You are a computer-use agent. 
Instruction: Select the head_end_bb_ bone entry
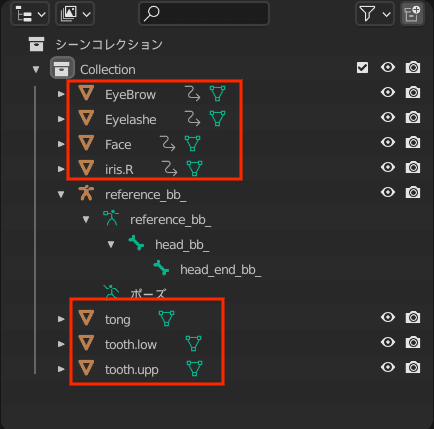point(220,269)
